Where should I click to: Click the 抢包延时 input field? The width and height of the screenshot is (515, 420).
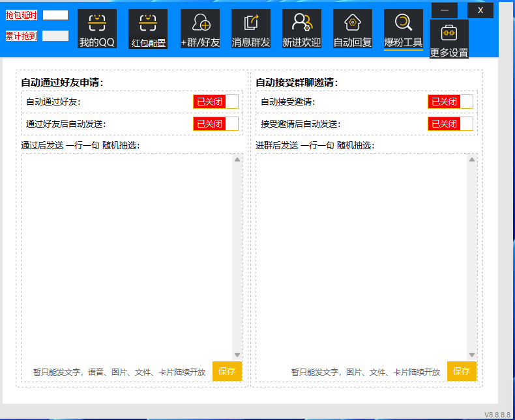(55, 15)
